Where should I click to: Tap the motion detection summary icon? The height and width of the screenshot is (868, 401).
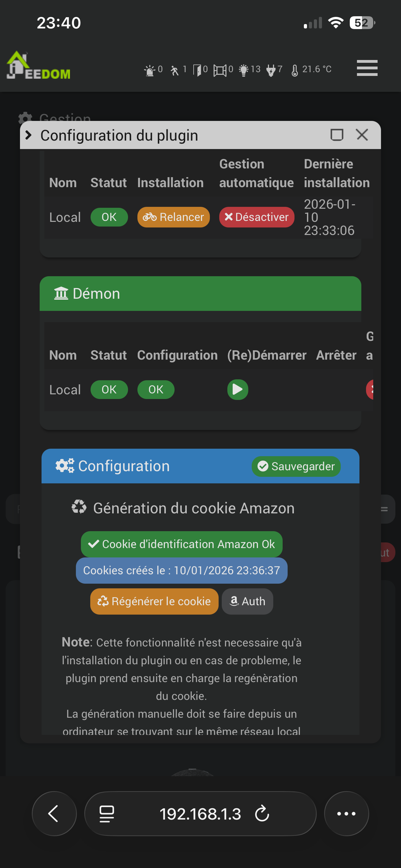tap(174, 70)
